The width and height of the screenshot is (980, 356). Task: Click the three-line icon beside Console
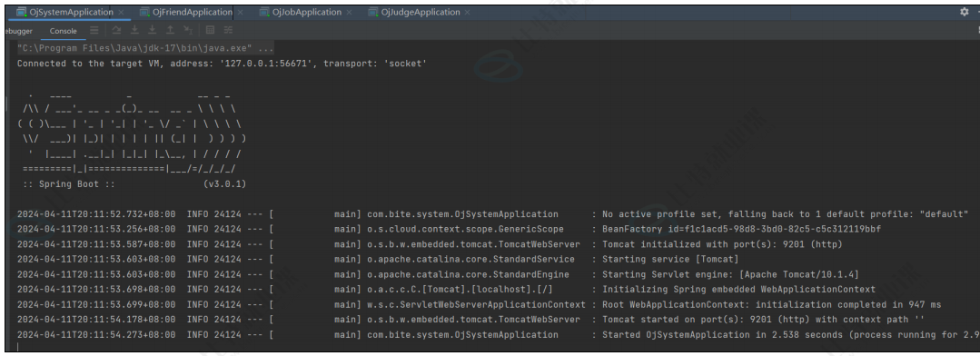click(x=94, y=30)
